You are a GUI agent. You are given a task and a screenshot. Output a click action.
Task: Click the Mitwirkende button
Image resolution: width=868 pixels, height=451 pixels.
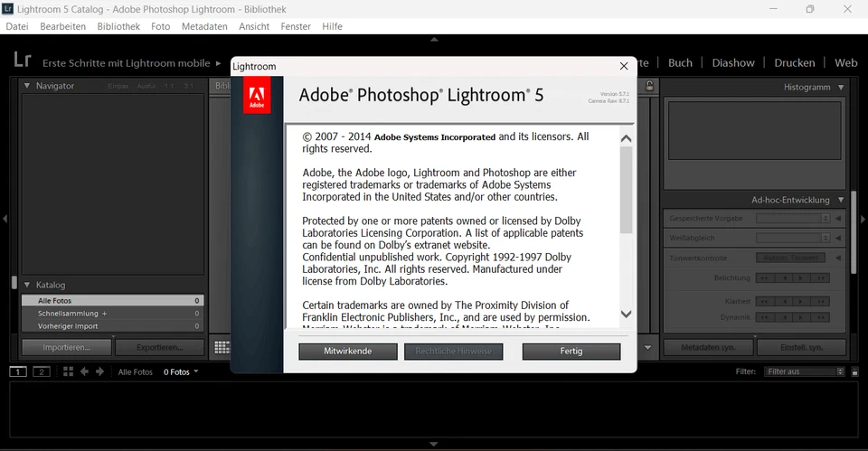347,352
